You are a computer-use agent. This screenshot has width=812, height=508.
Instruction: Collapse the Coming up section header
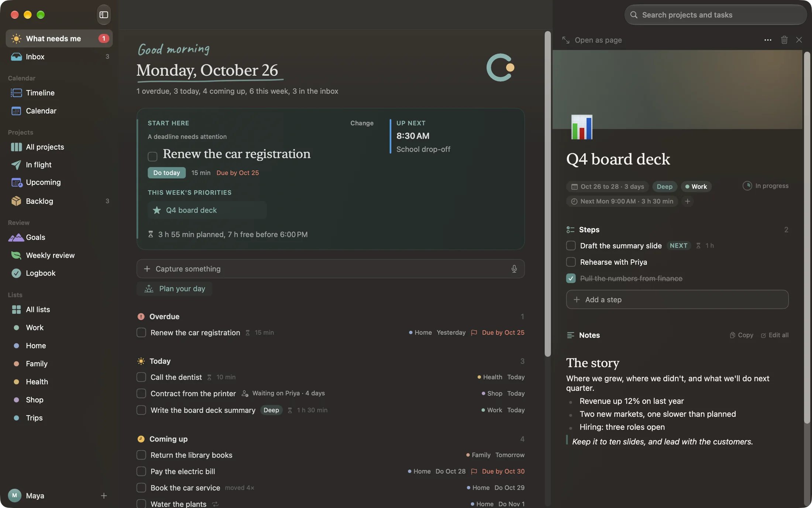(x=330, y=439)
